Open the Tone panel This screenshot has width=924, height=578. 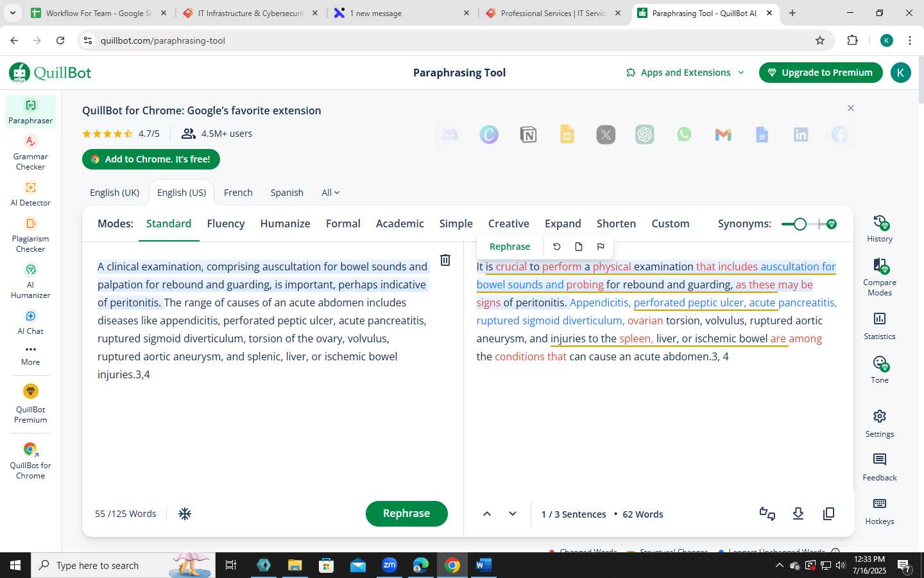click(x=880, y=369)
